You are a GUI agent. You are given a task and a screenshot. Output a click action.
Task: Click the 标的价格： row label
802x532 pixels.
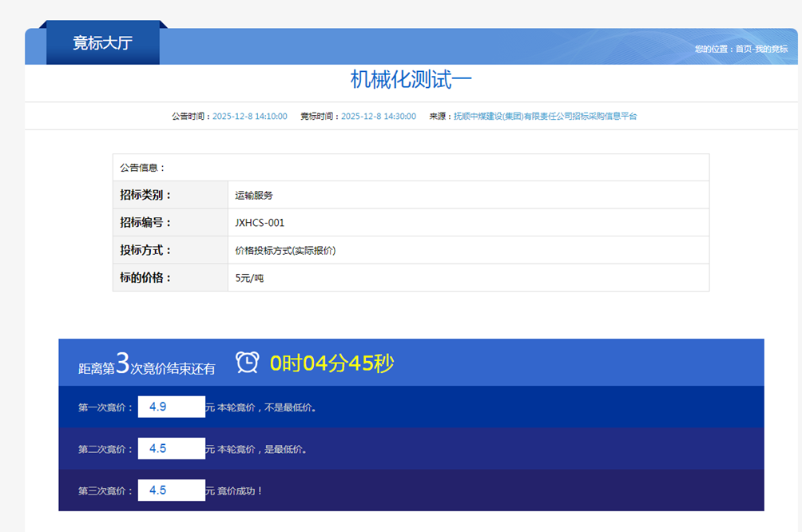point(145,278)
